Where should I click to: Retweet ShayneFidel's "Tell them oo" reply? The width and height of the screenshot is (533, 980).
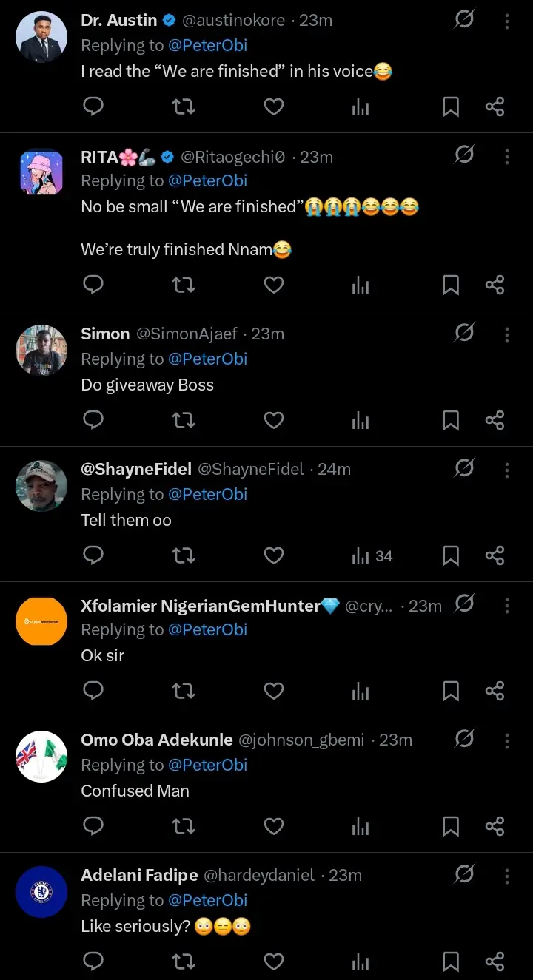(184, 556)
